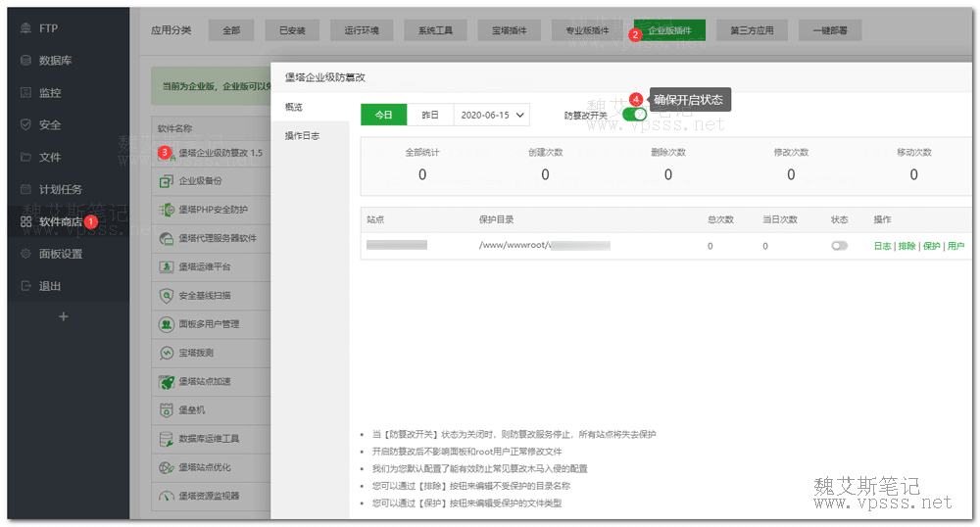Viewport: 980px width, 527px height.
Task: Click the 站点 column header
Action: [375, 219]
